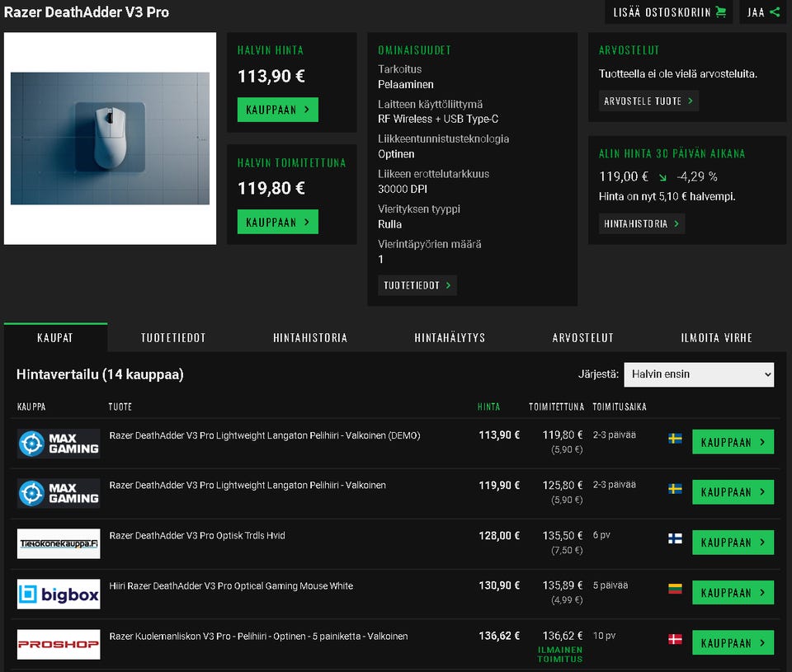Open the bigbox store logo
Viewport: 792px width, 672px height.
pos(59,594)
